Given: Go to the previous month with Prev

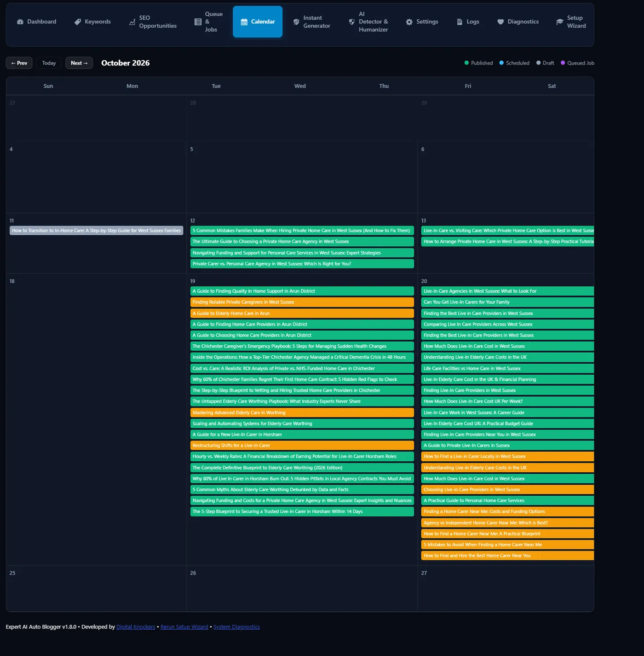Looking at the screenshot, I should (19, 63).
